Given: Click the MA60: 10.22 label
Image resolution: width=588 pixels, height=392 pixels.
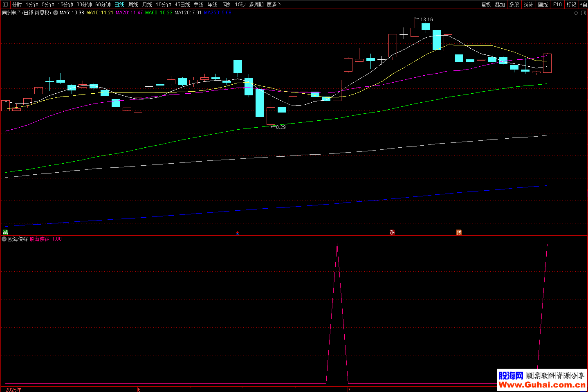Looking at the screenshot, I should tap(159, 13).
